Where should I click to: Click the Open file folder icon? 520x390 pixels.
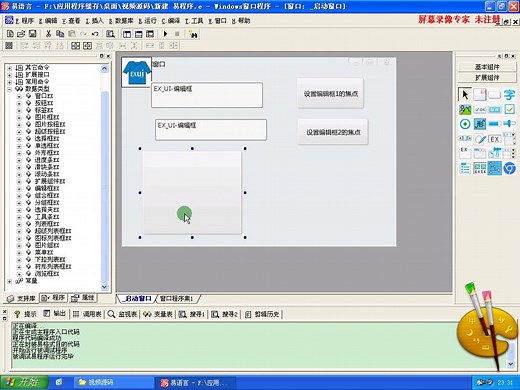tap(21, 34)
